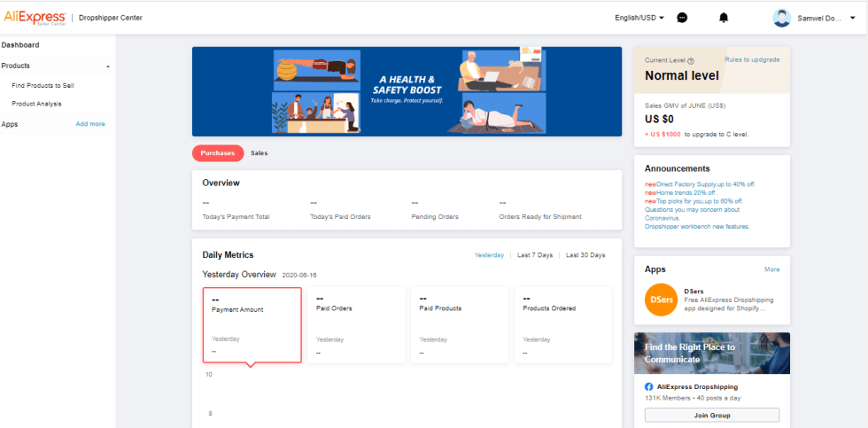Viewport: 868px width, 428px height.
Task: Open the messages chat bubble icon
Action: click(683, 18)
